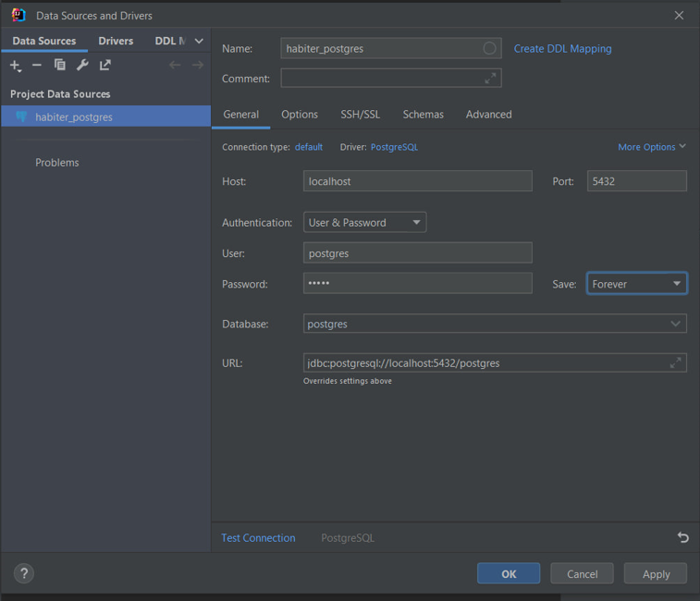Switch to the Data Sources tab

pos(44,41)
